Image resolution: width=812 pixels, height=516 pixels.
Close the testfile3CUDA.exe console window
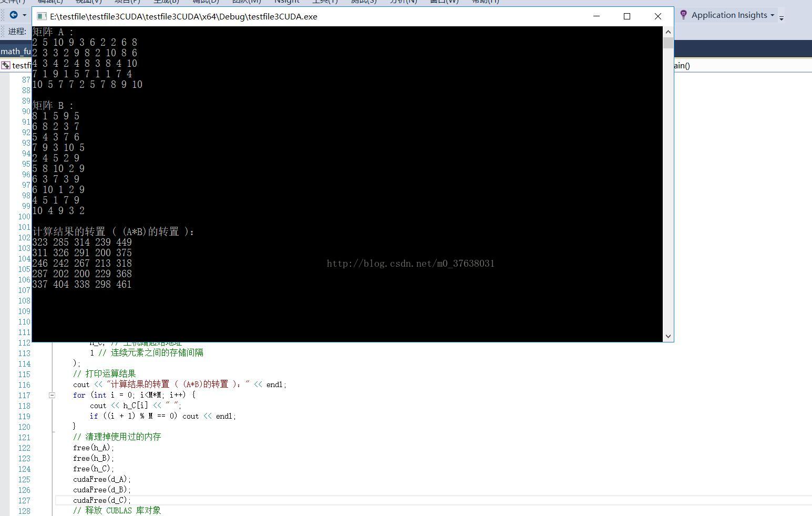(x=657, y=16)
